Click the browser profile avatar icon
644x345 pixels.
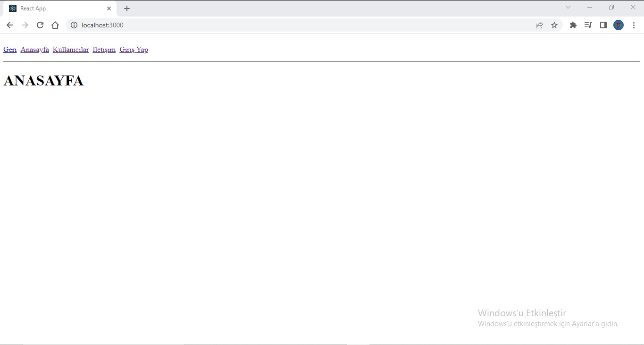[618, 25]
